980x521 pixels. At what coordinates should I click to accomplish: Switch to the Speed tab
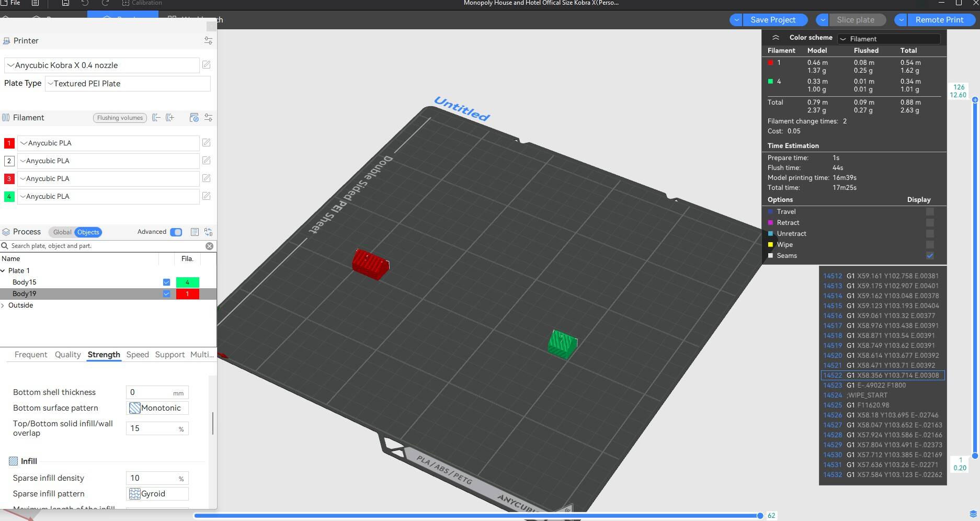[138, 355]
